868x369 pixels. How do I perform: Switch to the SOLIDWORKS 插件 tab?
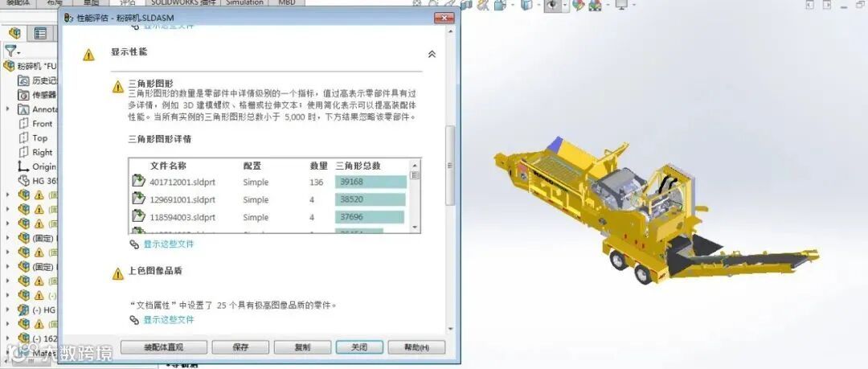pos(182,2)
